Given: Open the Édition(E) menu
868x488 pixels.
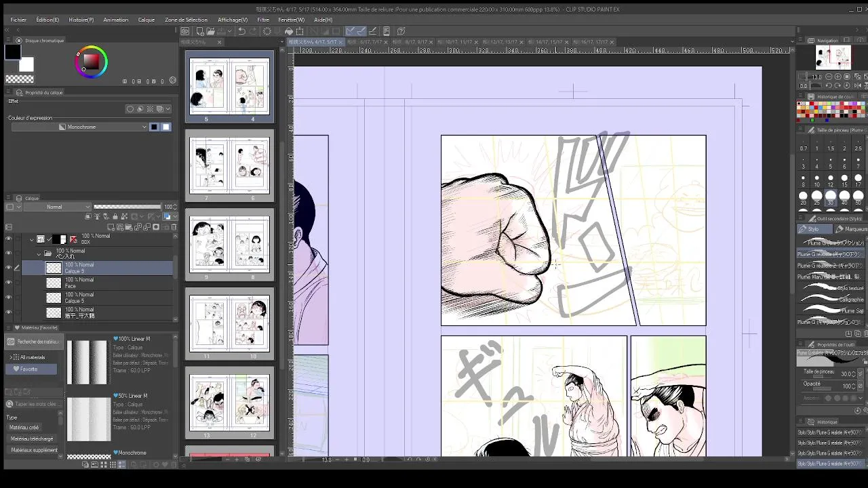Looking at the screenshot, I should tap(47, 20).
